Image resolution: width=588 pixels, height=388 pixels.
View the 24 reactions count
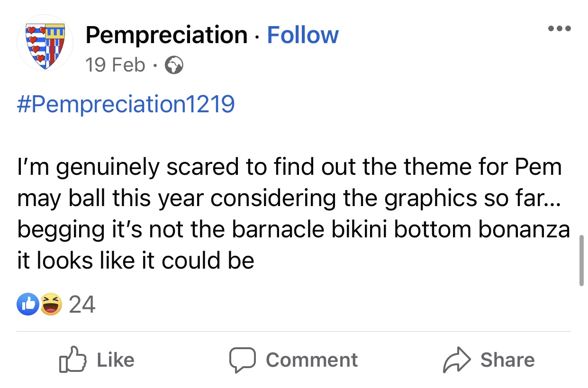82,305
